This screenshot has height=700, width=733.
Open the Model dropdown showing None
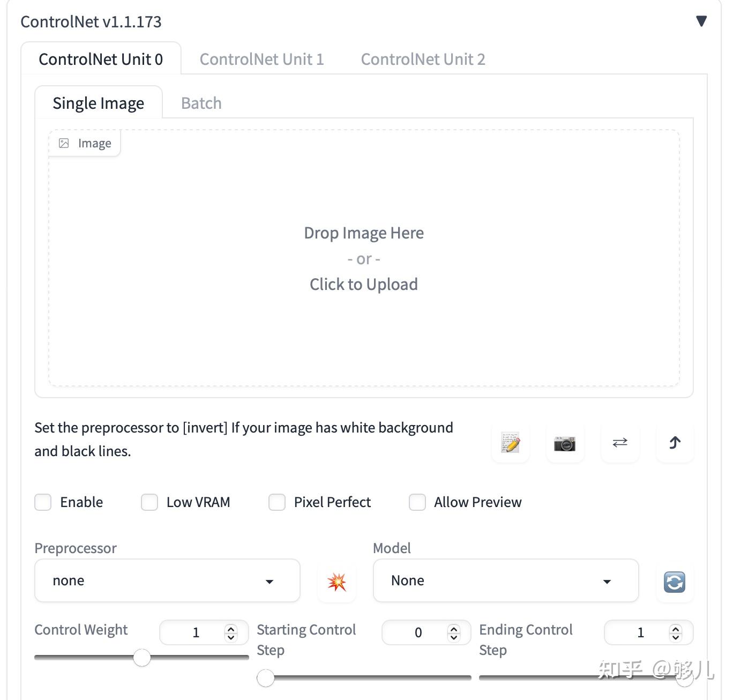pos(505,580)
